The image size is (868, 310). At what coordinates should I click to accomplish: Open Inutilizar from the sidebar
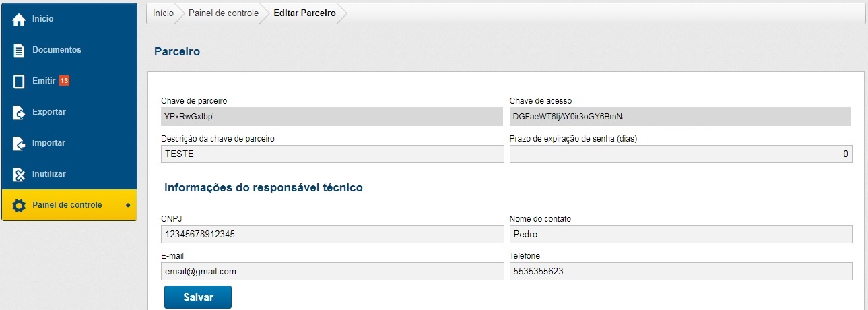pos(49,174)
